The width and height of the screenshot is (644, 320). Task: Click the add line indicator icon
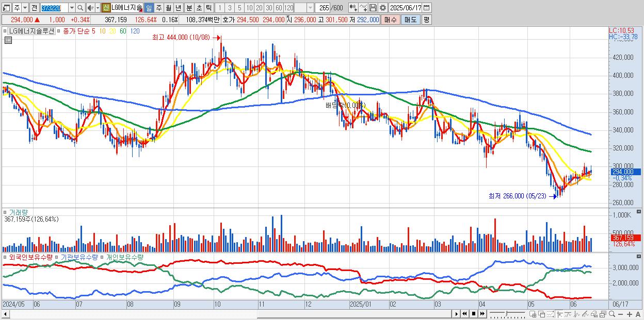click(363, 8)
